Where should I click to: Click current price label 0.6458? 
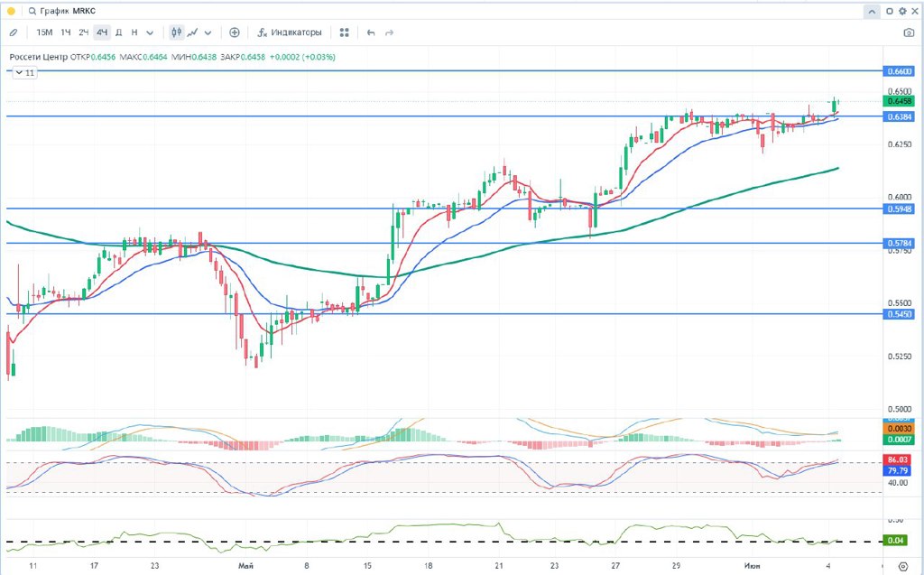click(900, 101)
